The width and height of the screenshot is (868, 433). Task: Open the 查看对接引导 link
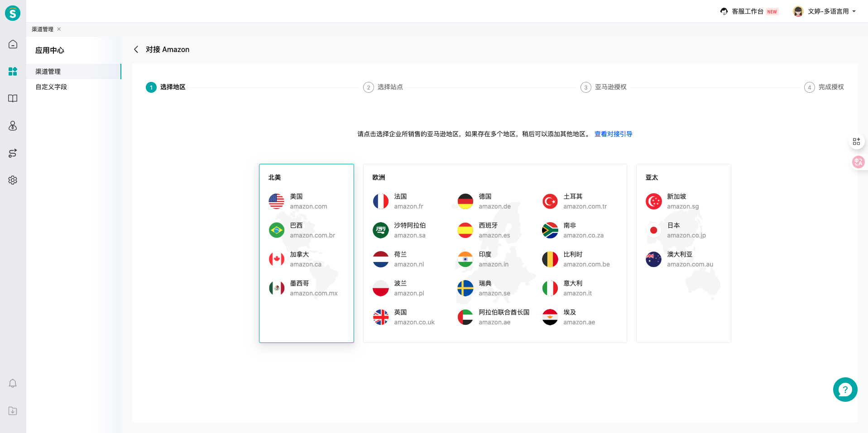pyautogui.click(x=613, y=134)
